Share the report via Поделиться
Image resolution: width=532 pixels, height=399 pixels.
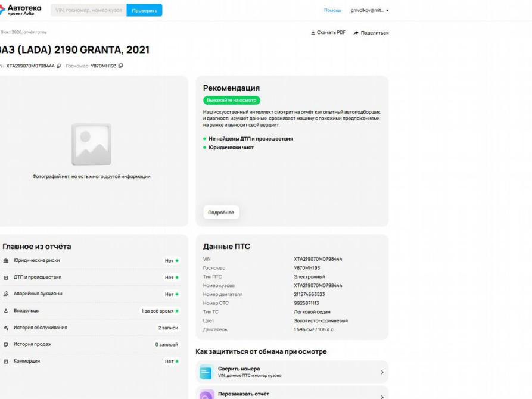(371, 33)
